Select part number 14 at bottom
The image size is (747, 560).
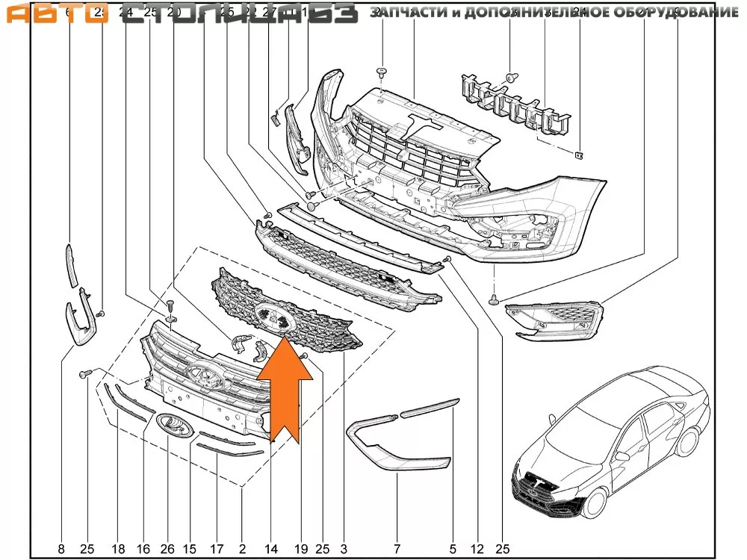pos(271,550)
